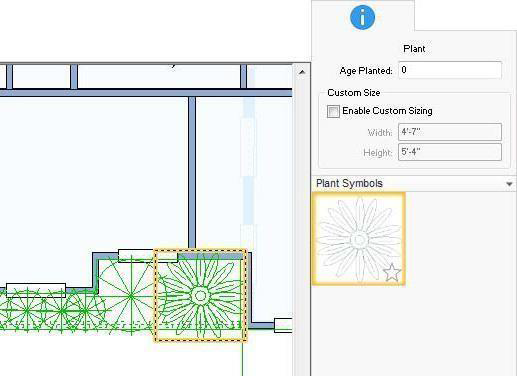Click the favorite star on plant symbol

[x=392, y=272]
